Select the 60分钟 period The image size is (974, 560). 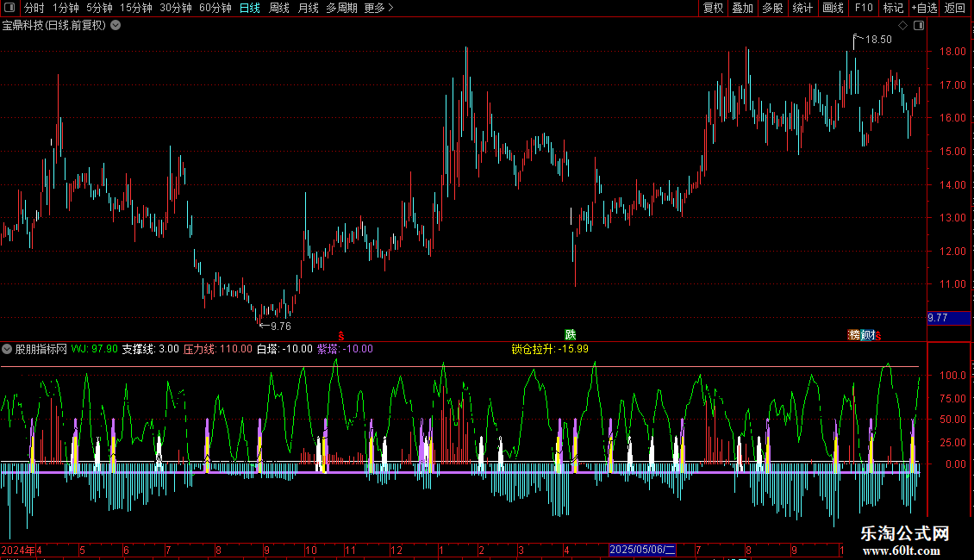coord(215,8)
